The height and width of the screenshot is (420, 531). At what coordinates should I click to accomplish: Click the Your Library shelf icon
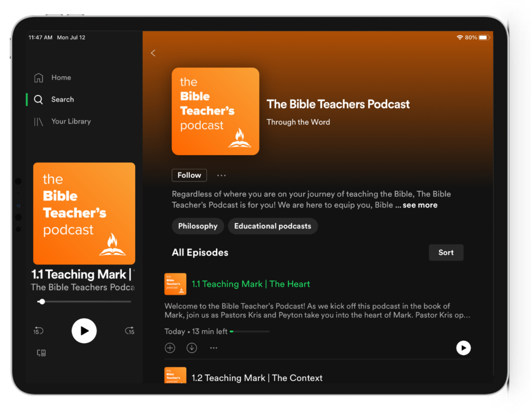pos(38,122)
